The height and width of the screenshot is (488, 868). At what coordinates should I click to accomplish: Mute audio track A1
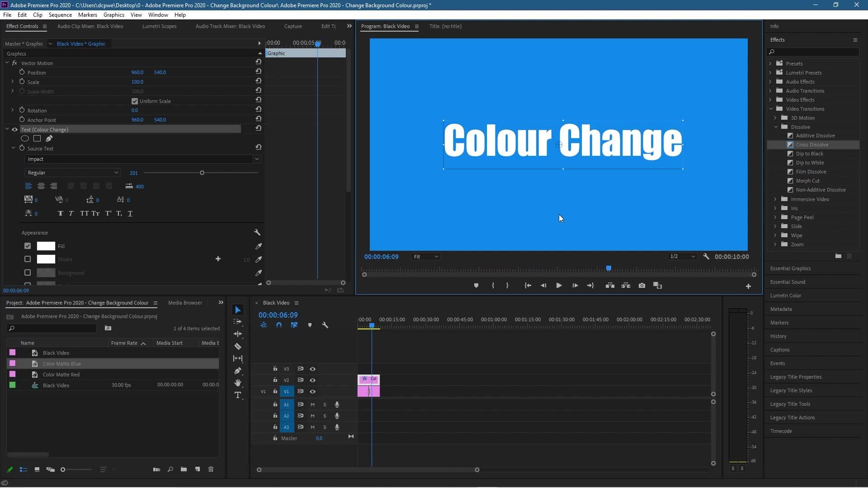(x=312, y=405)
